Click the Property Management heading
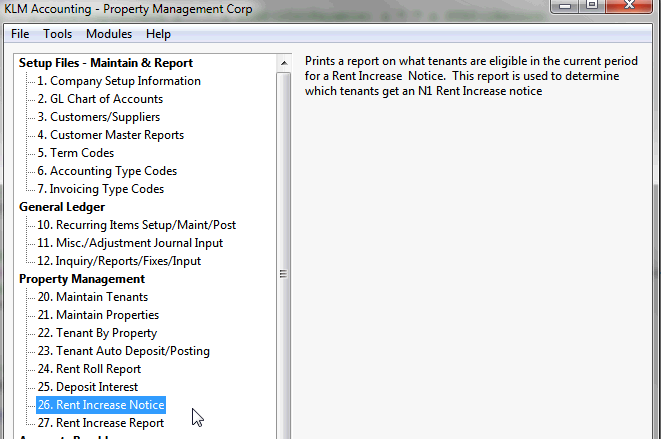 pyautogui.click(x=82, y=279)
